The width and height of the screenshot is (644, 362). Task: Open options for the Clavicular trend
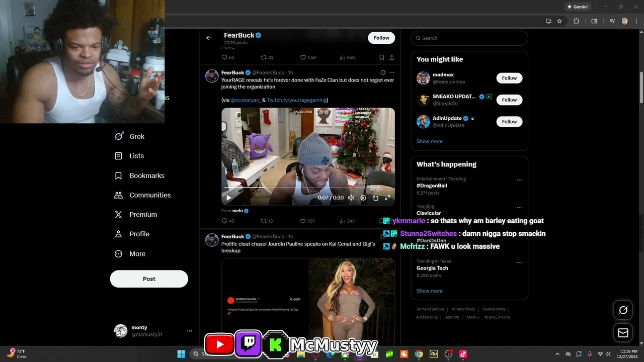(x=519, y=208)
